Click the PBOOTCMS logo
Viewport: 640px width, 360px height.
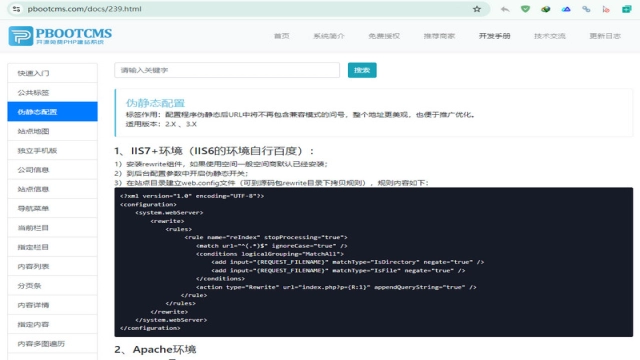[60, 36]
